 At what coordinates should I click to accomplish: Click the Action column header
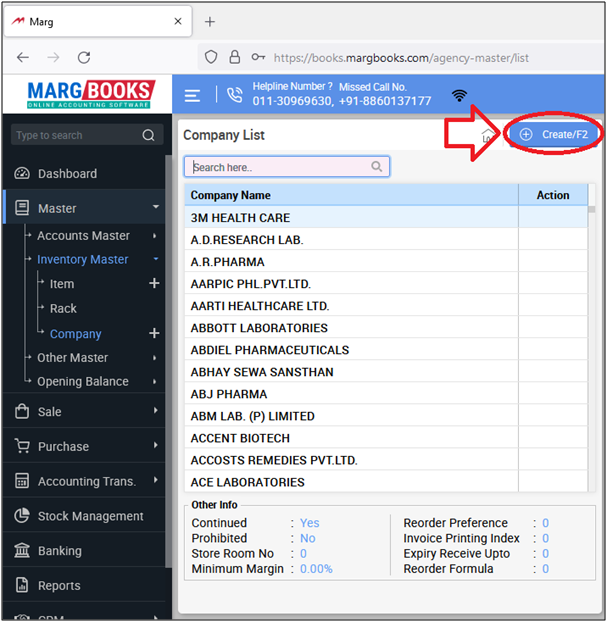coord(553,195)
